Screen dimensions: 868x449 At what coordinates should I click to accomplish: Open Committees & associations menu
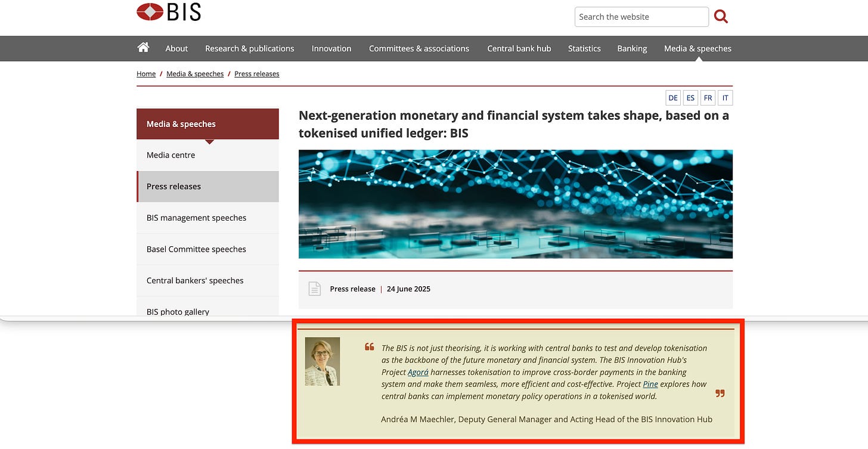419,48
